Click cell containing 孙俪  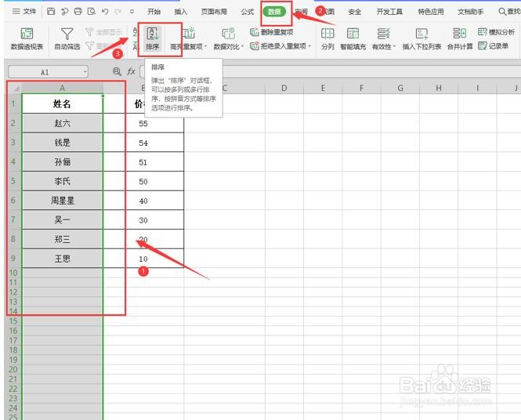tap(63, 162)
